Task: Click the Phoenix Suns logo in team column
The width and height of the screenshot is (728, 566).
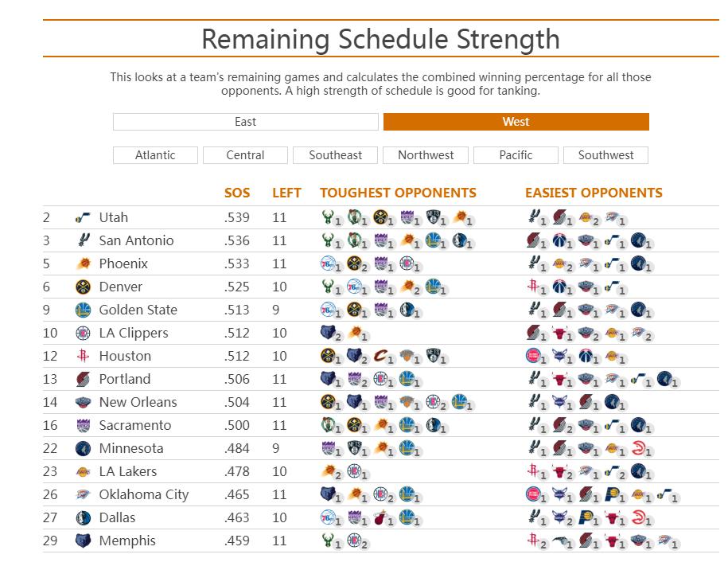Action: (x=83, y=263)
